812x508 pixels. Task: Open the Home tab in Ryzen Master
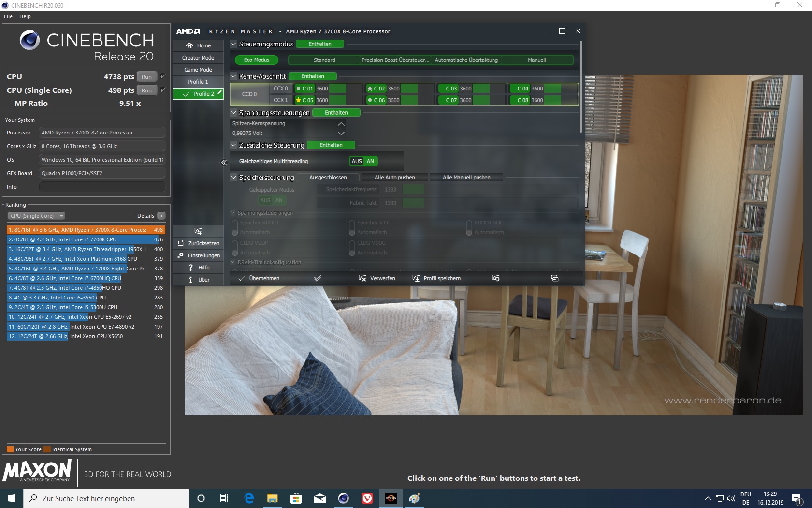pos(198,45)
